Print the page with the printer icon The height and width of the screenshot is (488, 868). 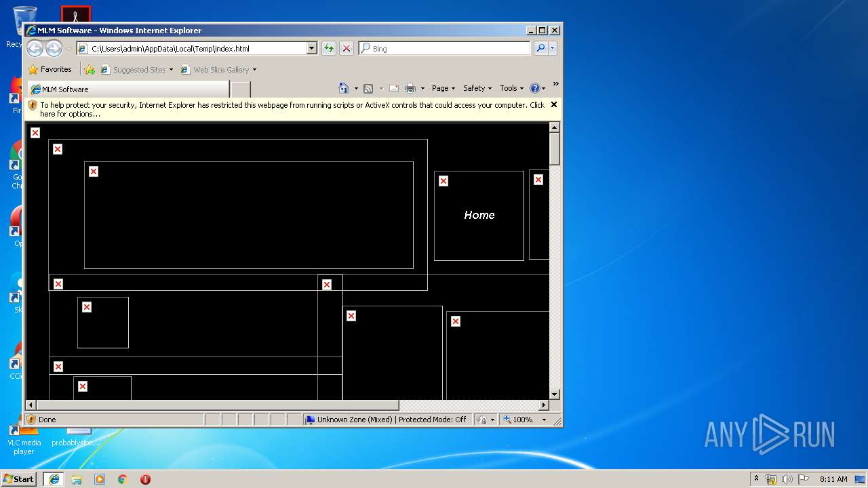tap(410, 88)
